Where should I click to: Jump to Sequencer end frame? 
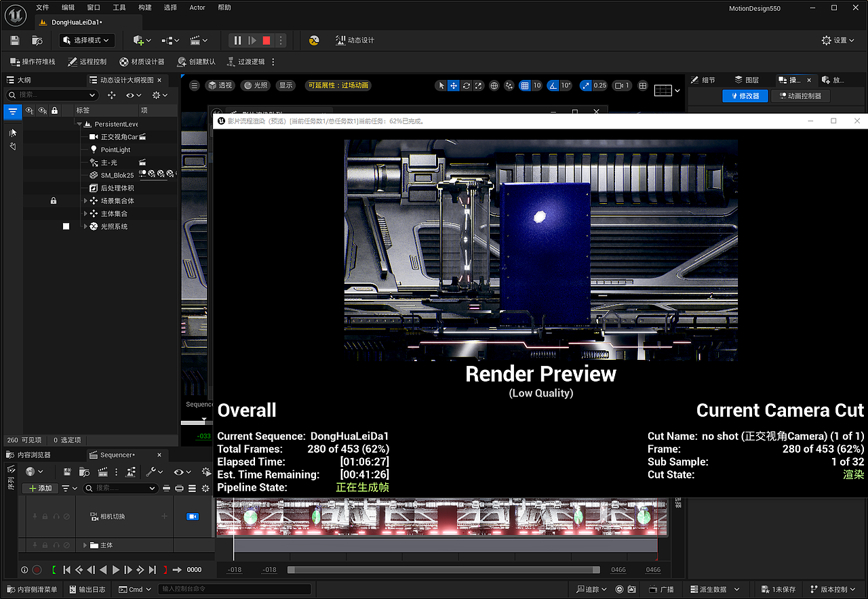point(153,570)
